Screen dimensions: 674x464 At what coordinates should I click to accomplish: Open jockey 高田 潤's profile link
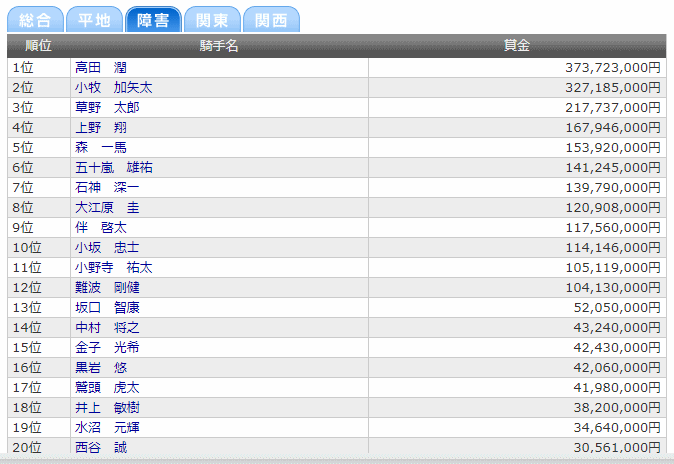point(101,68)
